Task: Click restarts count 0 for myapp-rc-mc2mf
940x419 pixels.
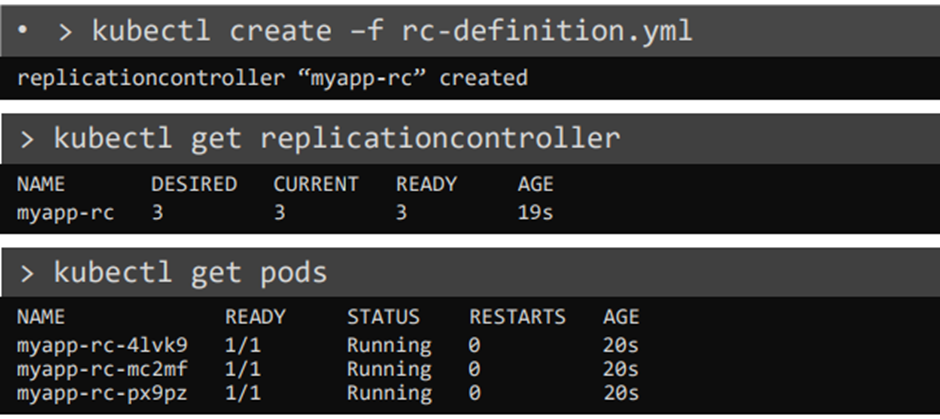Action: click(474, 369)
